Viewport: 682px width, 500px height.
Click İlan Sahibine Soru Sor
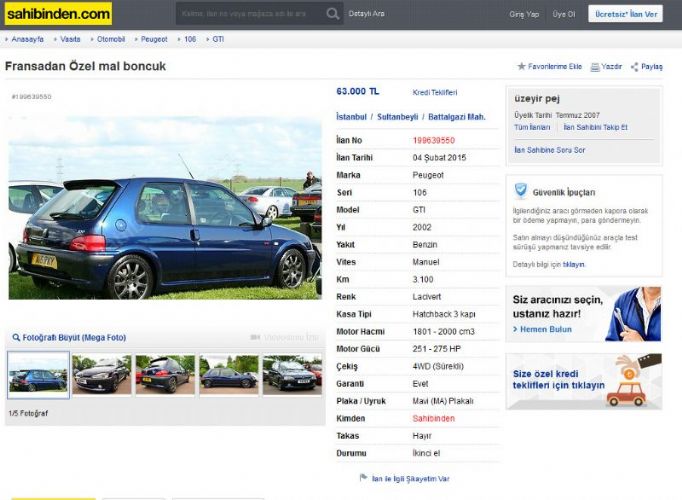(549, 150)
